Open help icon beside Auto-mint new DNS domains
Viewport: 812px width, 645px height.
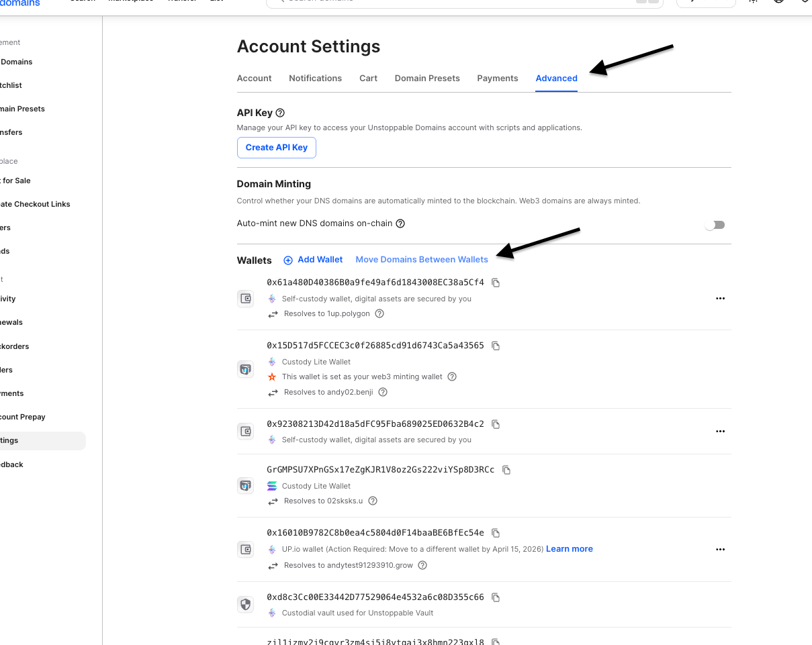pyautogui.click(x=400, y=224)
